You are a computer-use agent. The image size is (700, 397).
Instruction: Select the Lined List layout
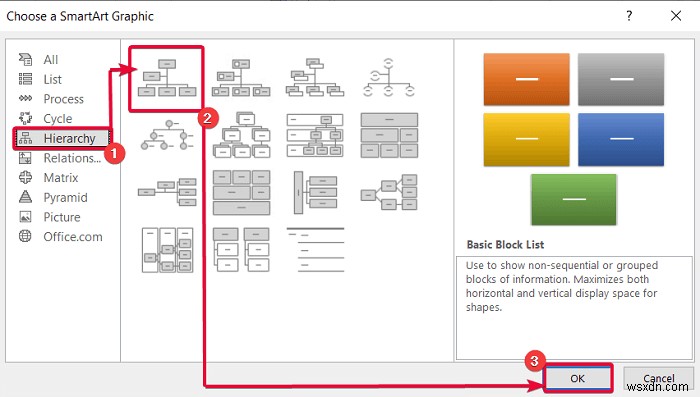coord(315,250)
